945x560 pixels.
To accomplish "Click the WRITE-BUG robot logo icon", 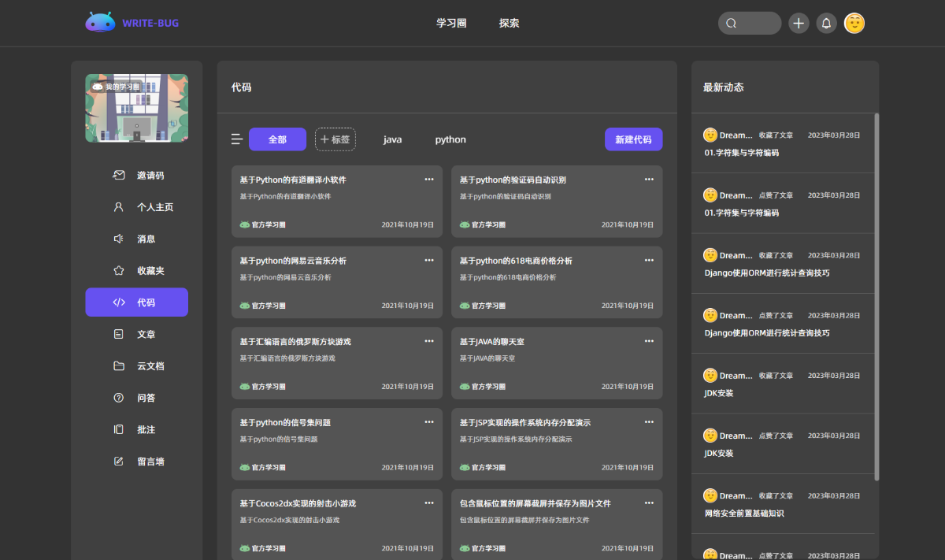I will point(100,23).
